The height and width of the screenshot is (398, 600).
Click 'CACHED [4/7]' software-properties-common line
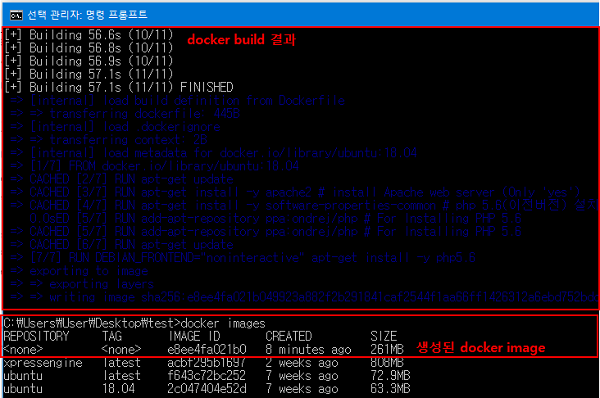[304, 206]
